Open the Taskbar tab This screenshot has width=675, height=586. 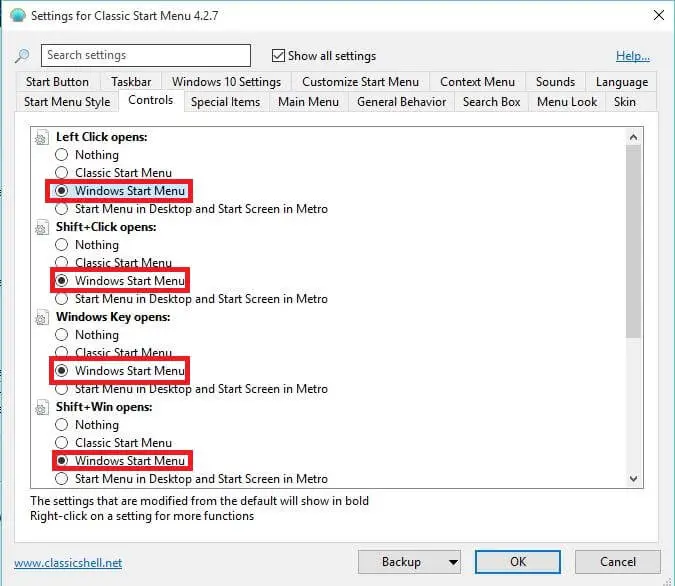point(131,82)
